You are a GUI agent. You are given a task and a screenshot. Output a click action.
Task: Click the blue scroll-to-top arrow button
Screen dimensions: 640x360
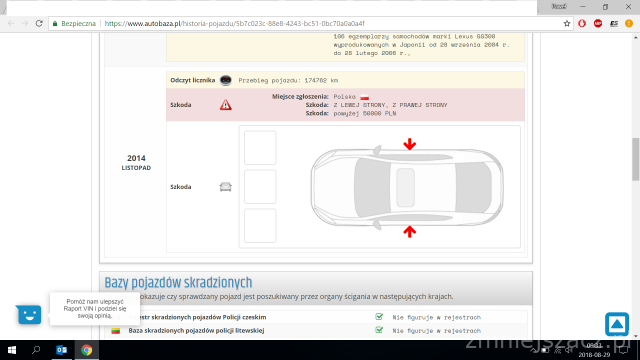617,324
